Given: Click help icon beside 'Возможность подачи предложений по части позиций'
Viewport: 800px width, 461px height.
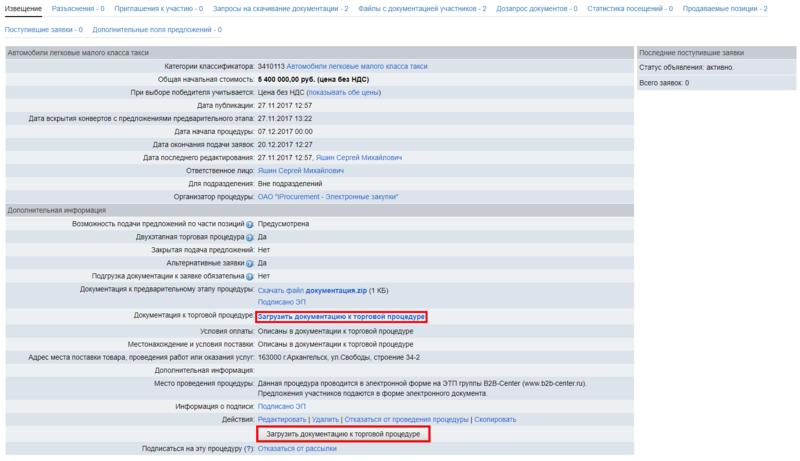Looking at the screenshot, I should 249,224.
